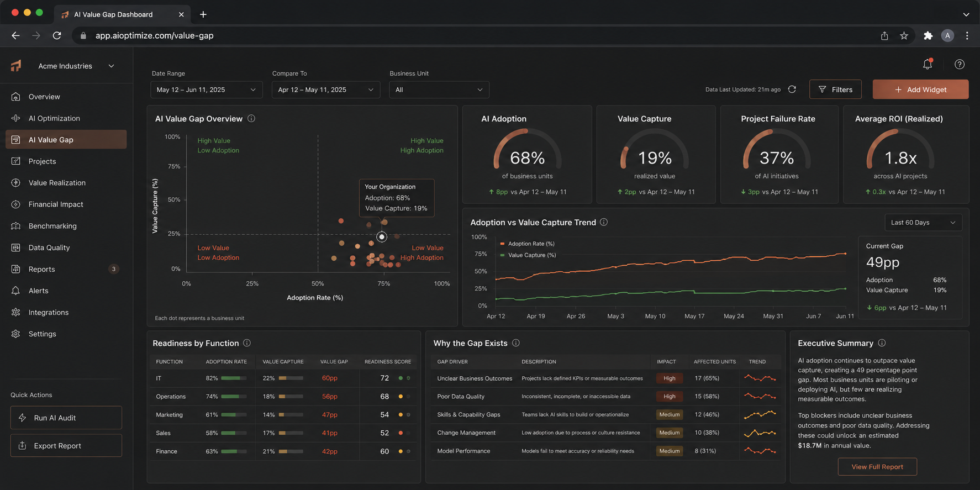Click the View Full Report button
The image size is (980, 490).
pyautogui.click(x=877, y=467)
